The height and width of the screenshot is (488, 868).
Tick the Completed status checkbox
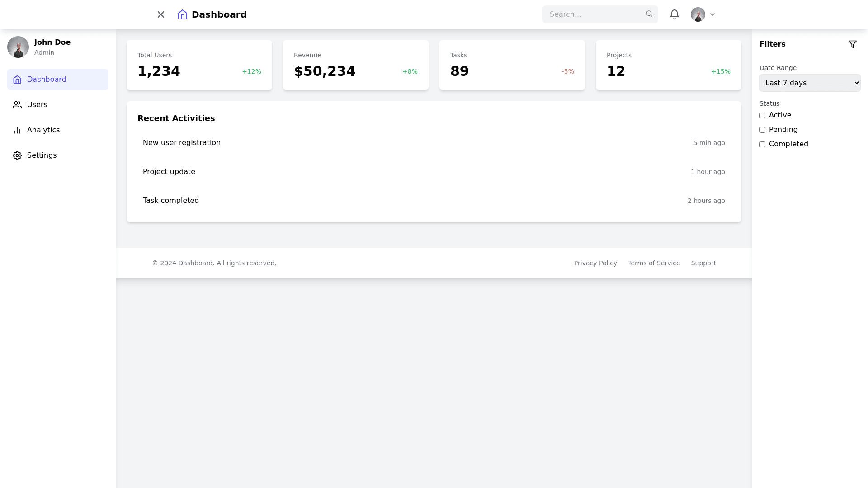(763, 145)
